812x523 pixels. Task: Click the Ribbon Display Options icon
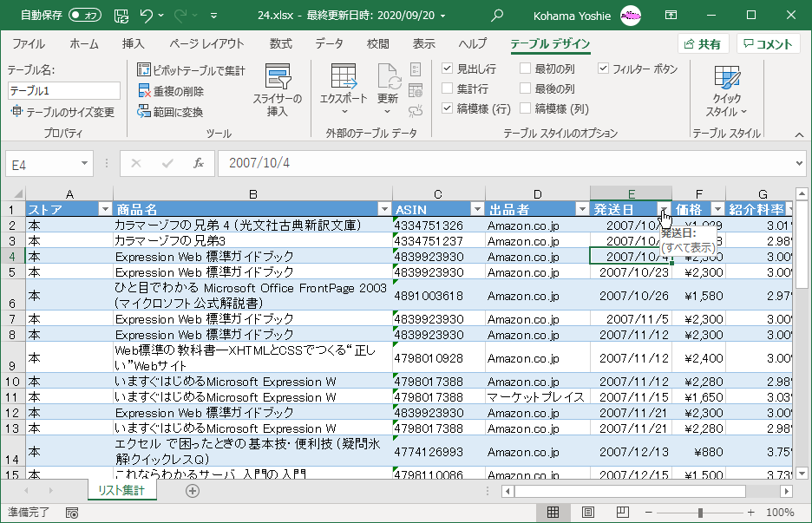[671, 16]
